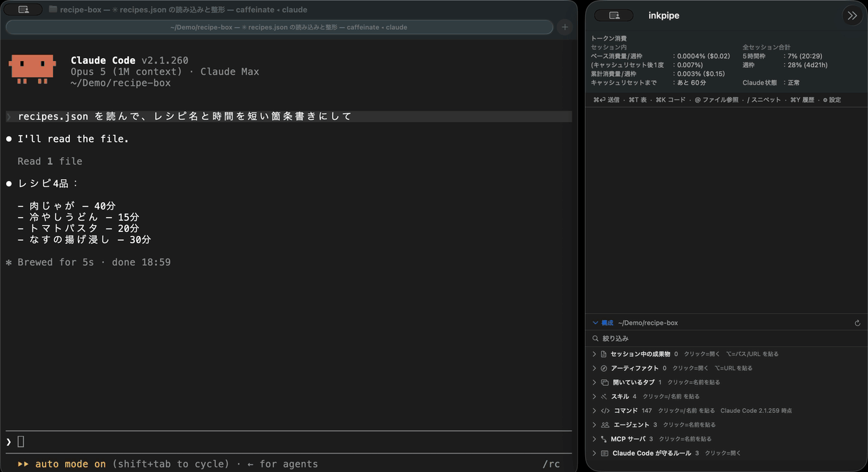Focus the '絞り込み' filter field
The width and height of the screenshot is (868, 472).
pyautogui.click(x=726, y=338)
